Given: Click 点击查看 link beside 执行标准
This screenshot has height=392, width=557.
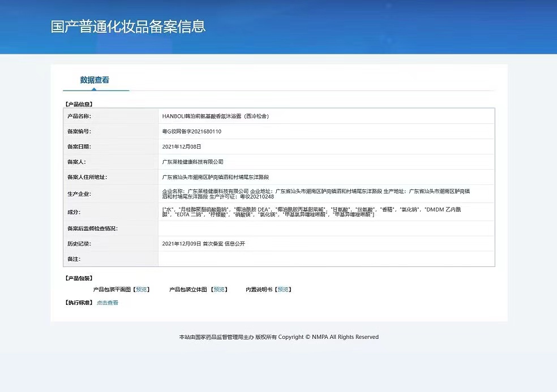Looking at the screenshot, I should (108, 303).
